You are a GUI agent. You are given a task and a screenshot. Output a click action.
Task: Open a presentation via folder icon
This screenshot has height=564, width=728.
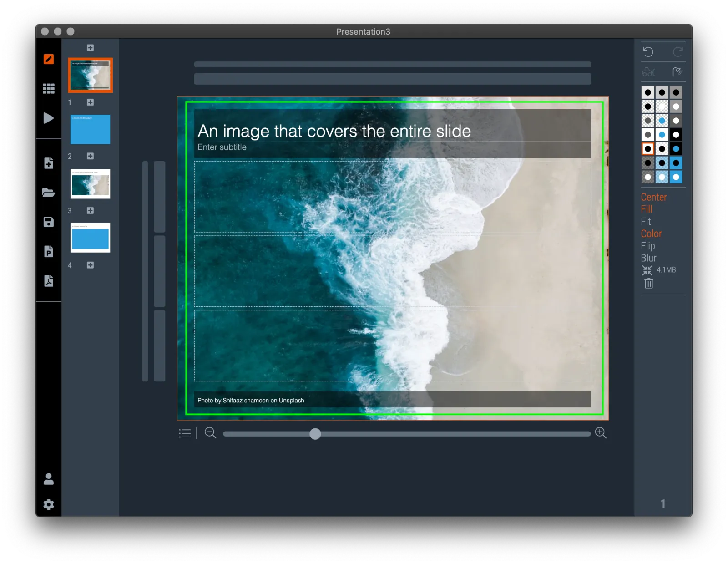[x=49, y=193]
